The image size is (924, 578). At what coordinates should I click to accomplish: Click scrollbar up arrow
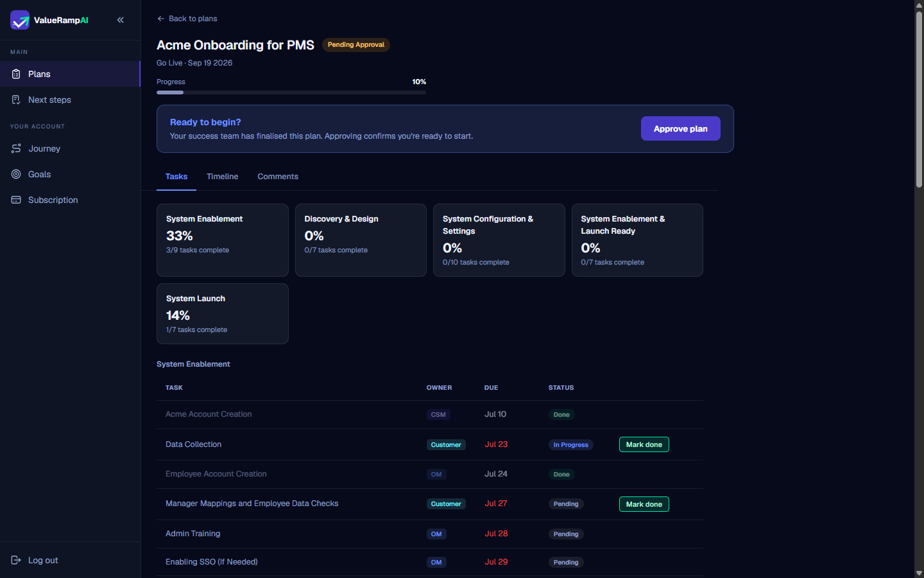919,4
